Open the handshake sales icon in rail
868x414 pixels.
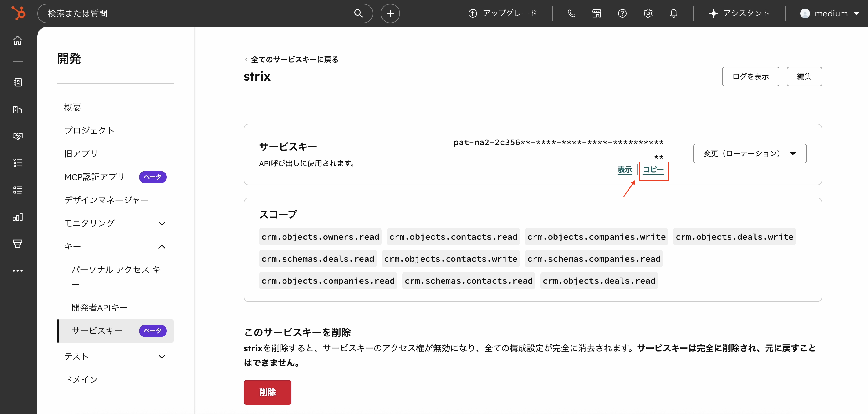(17, 136)
